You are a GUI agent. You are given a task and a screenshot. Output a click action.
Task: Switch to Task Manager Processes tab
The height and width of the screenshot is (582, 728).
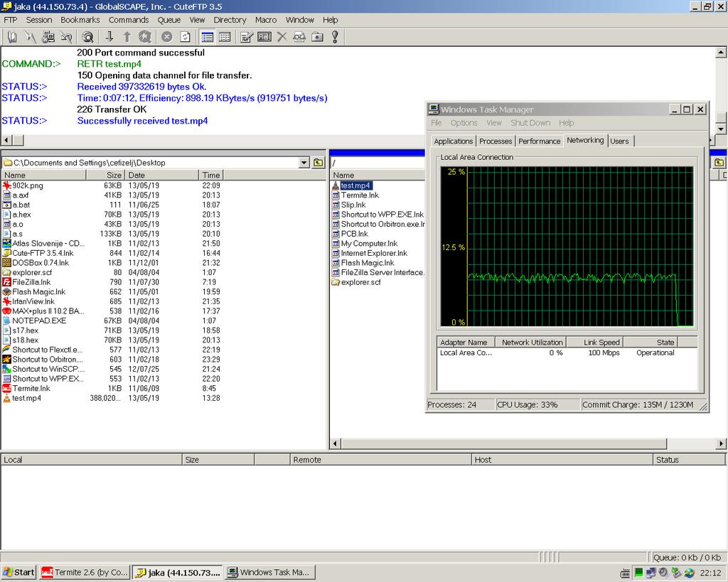pos(496,141)
